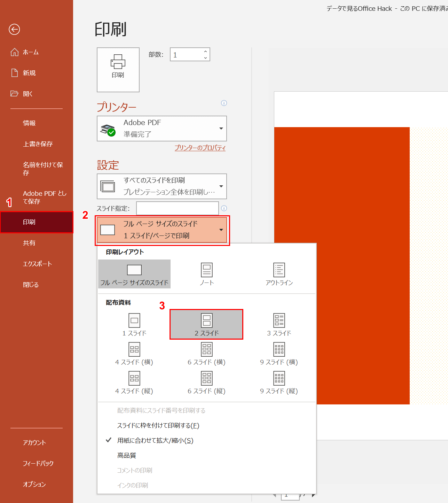448x503 pixels.
Task: Open the フィードバック page
Action: [37, 463]
